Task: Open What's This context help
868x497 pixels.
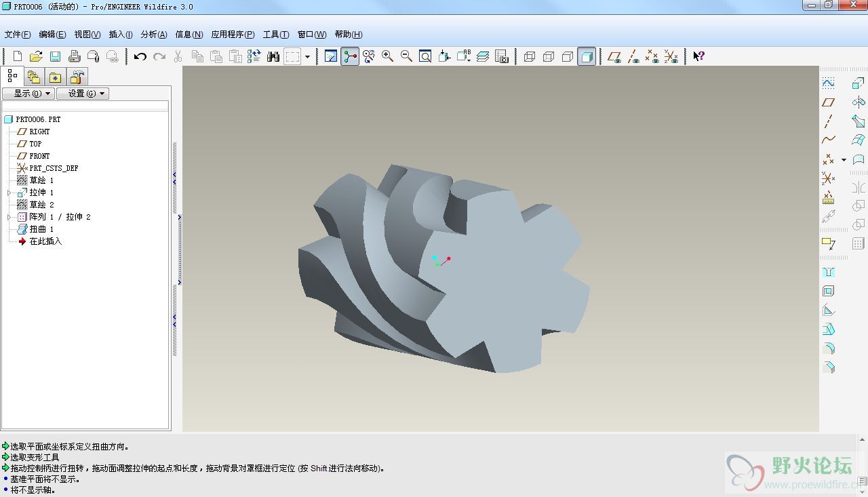Action: pyautogui.click(x=699, y=56)
